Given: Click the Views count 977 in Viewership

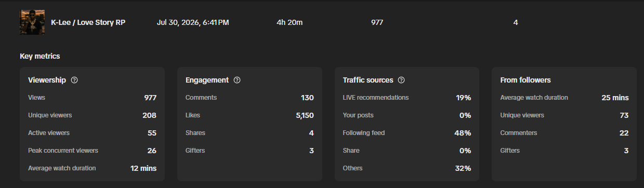Looking at the screenshot, I should (150, 98).
